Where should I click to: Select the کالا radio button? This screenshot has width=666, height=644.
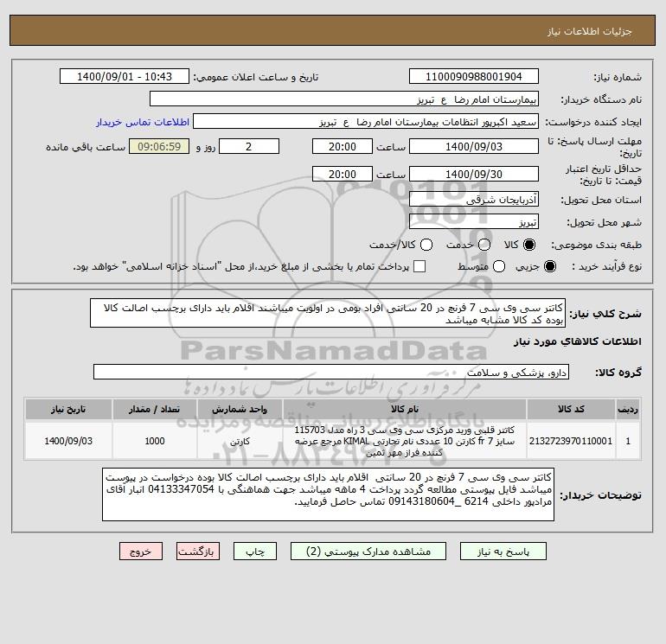point(529,245)
